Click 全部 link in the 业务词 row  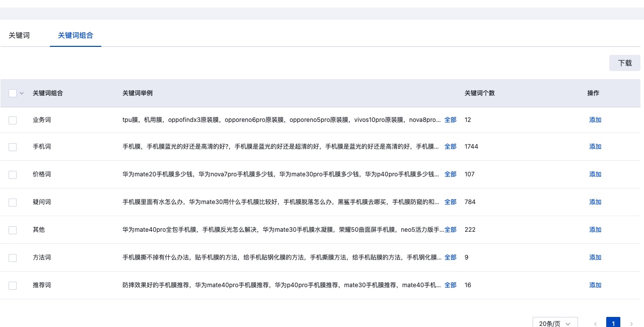(x=450, y=119)
